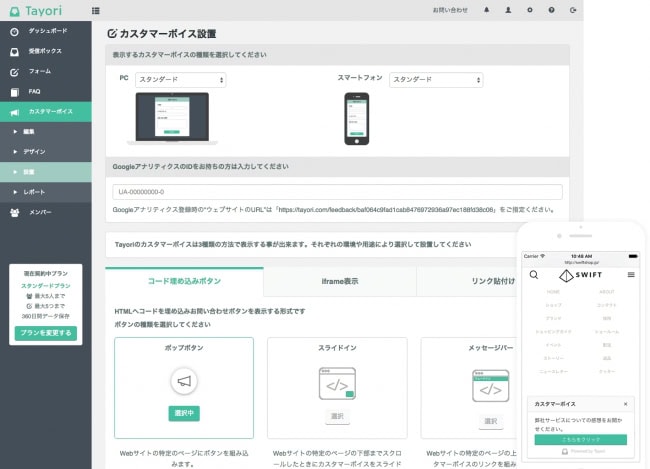Open the スマートフォン スタンダード dropdown
Screen dimensions: 650x469
click(x=436, y=79)
